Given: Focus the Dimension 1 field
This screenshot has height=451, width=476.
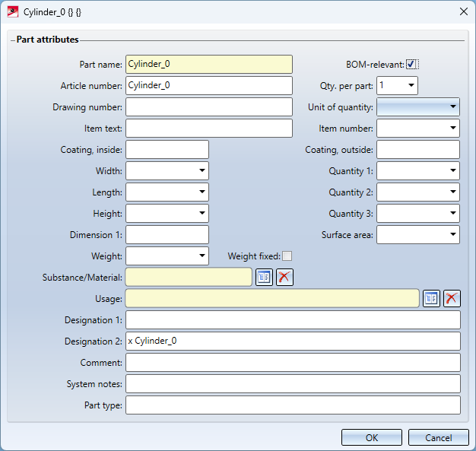Looking at the screenshot, I should [167, 234].
